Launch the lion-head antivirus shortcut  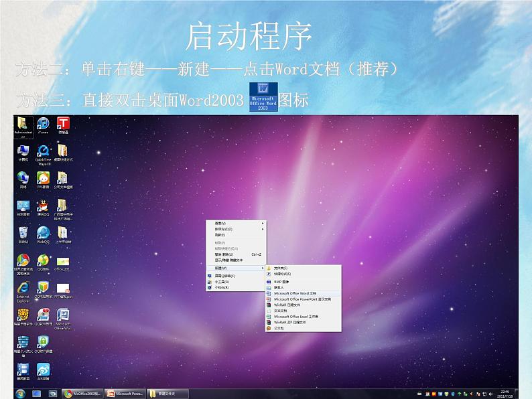click(23, 317)
